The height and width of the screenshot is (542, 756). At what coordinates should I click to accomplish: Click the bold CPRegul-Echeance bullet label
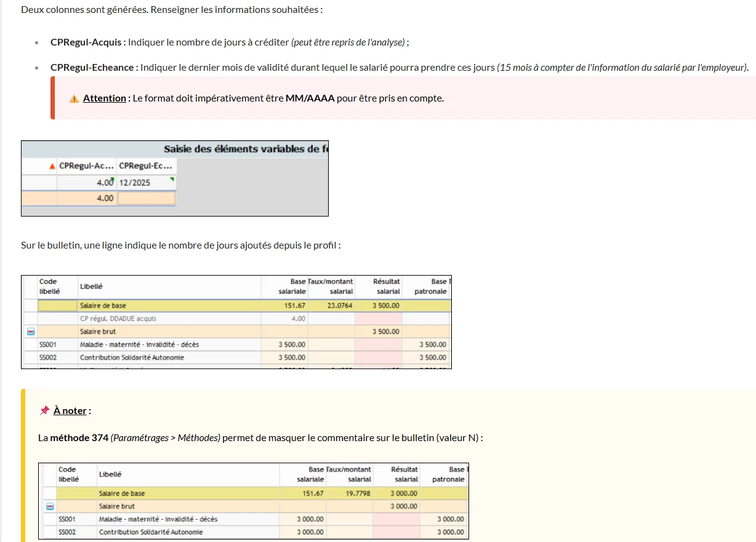click(94, 68)
